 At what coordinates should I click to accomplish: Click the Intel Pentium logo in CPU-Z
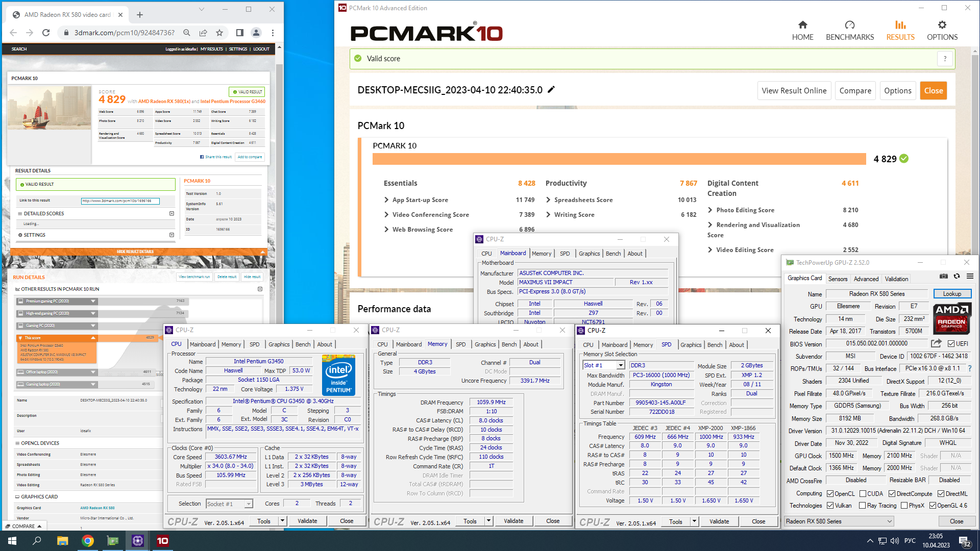(x=338, y=376)
